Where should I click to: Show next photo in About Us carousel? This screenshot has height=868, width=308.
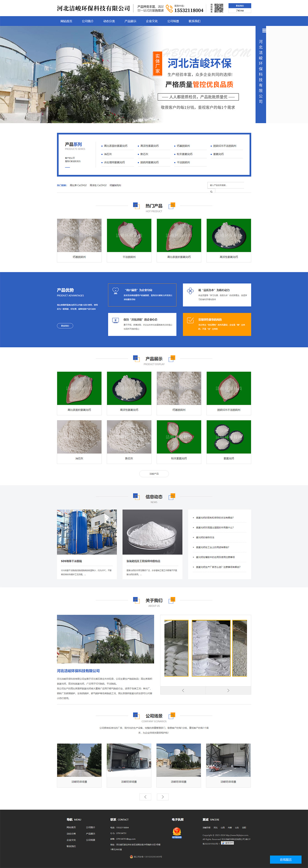[228, 690]
